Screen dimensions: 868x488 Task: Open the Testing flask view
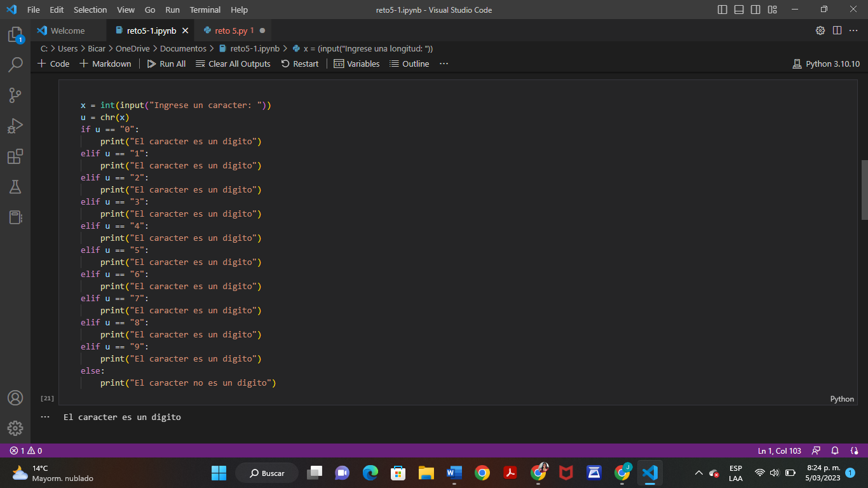click(x=16, y=186)
